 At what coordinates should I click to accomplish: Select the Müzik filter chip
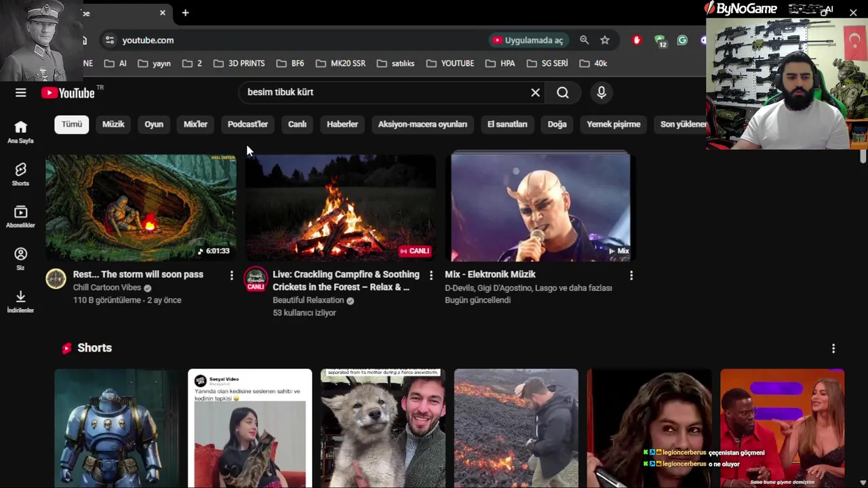113,124
